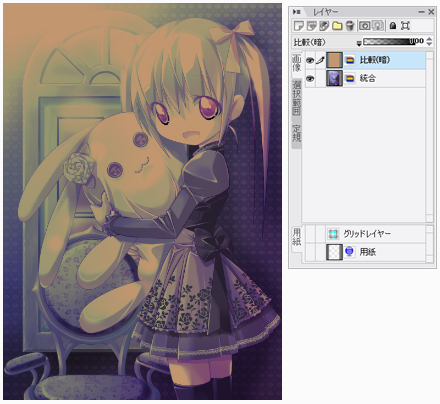440x404 pixels.
Task: Click the pen edit icon on 比較(暗) layer
Action: pyautogui.click(x=320, y=60)
